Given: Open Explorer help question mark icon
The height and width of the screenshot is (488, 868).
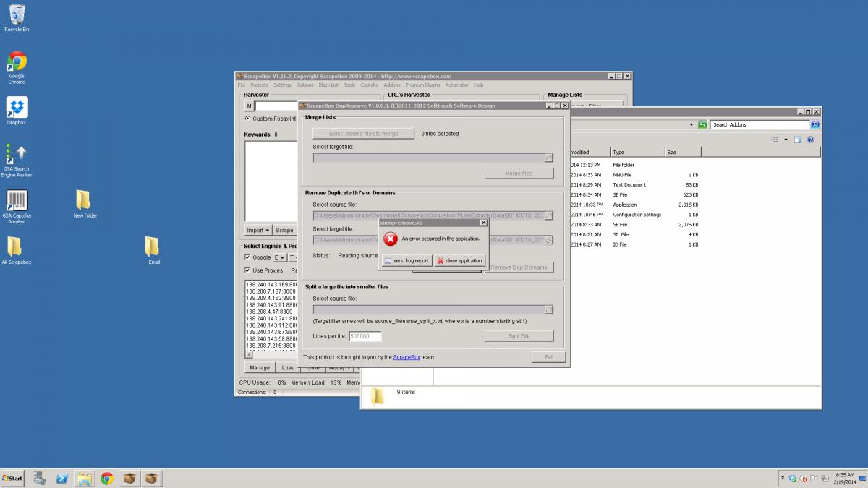Looking at the screenshot, I should [x=811, y=140].
